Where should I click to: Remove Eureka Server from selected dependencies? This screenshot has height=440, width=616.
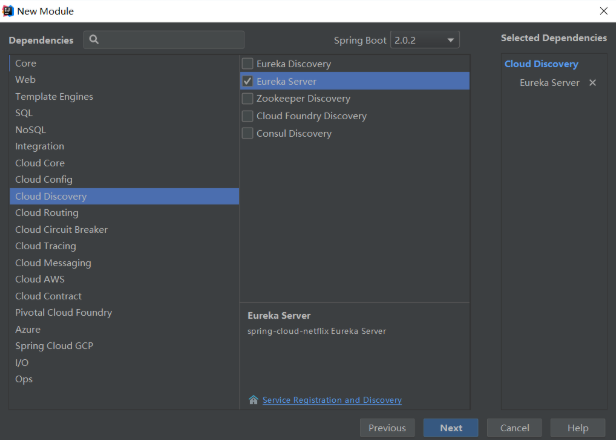tap(593, 83)
